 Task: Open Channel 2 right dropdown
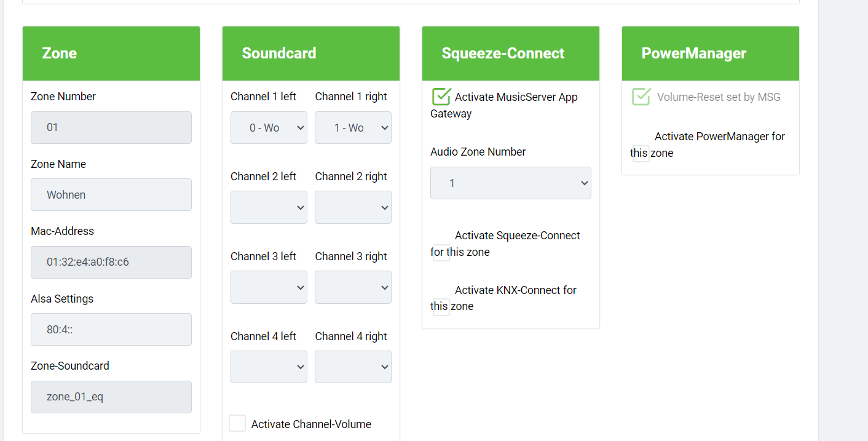353,207
